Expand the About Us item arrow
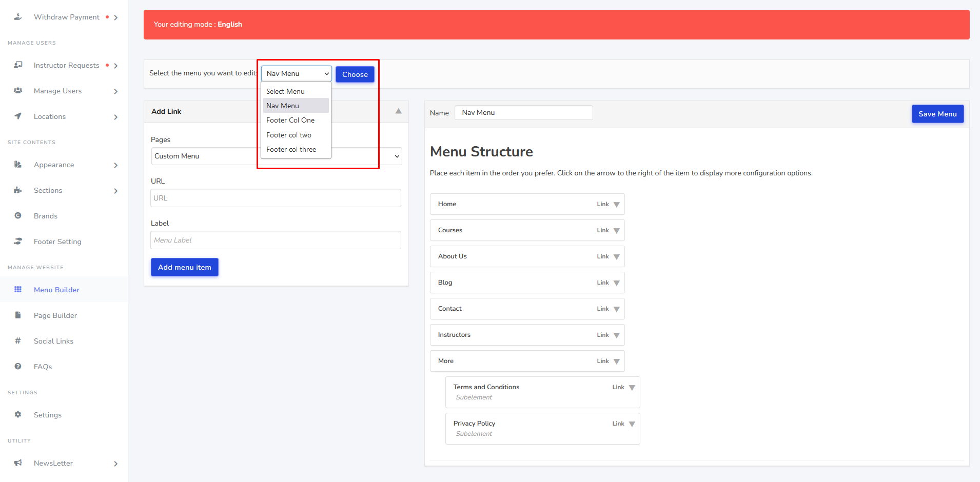The width and height of the screenshot is (980, 482). point(617,257)
